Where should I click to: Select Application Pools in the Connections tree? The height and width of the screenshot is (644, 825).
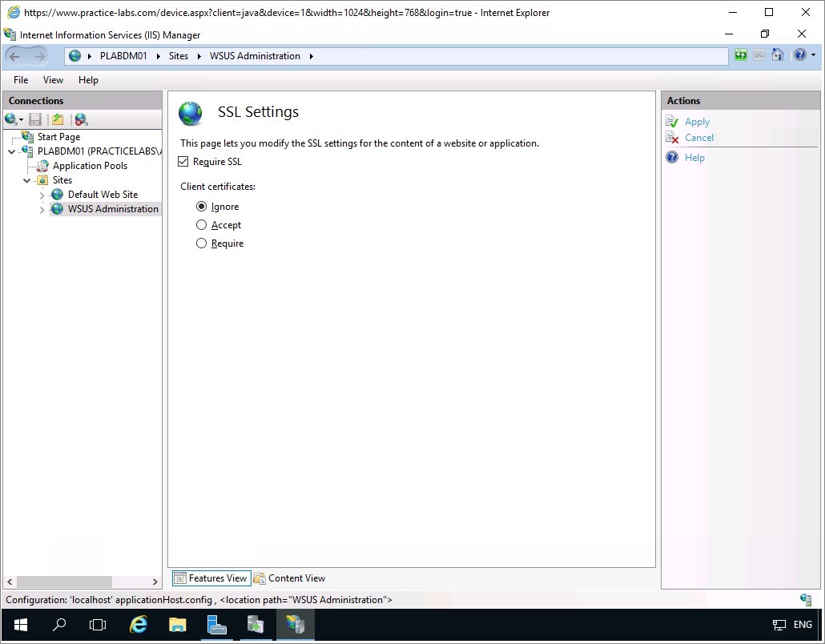[90, 166]
